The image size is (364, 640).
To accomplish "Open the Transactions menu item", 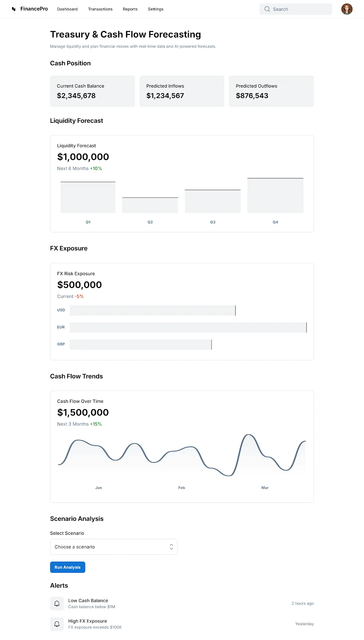I will 100,9.
